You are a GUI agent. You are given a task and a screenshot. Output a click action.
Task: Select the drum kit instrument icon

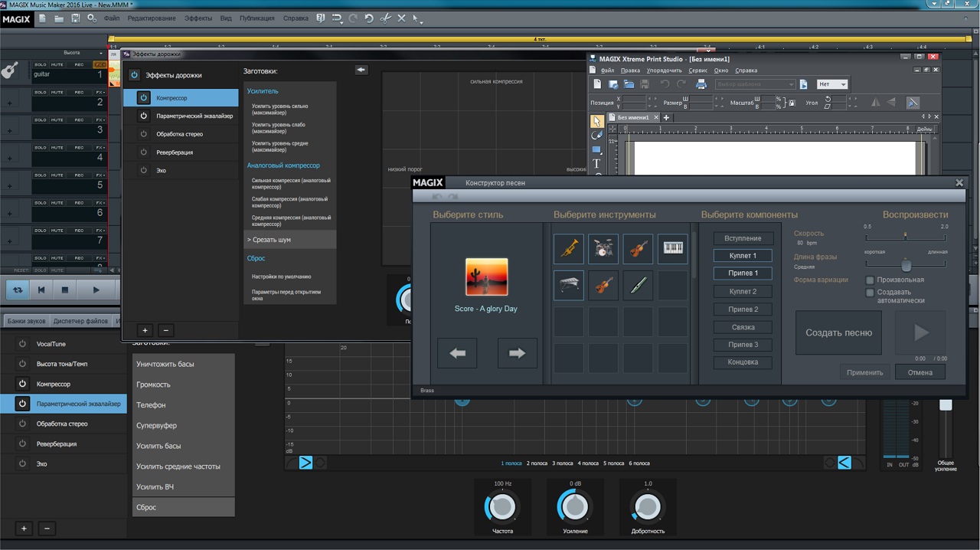[603, 249]
